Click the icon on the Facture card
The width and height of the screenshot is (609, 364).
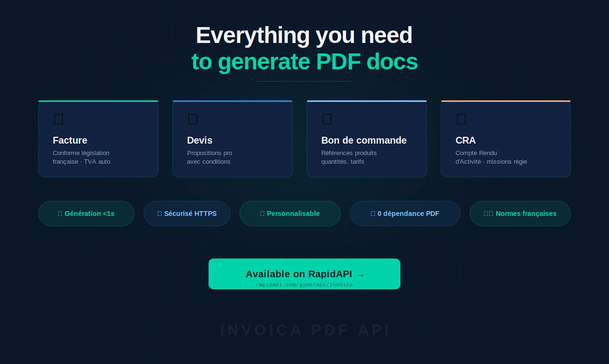pyautogui.click(x=58, y=119)
